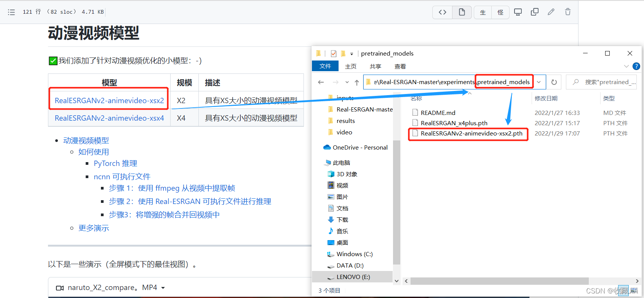Viewport: 644px width, 298px height.
Task: Click the 怪 (Blame) button
Action: 500,12
